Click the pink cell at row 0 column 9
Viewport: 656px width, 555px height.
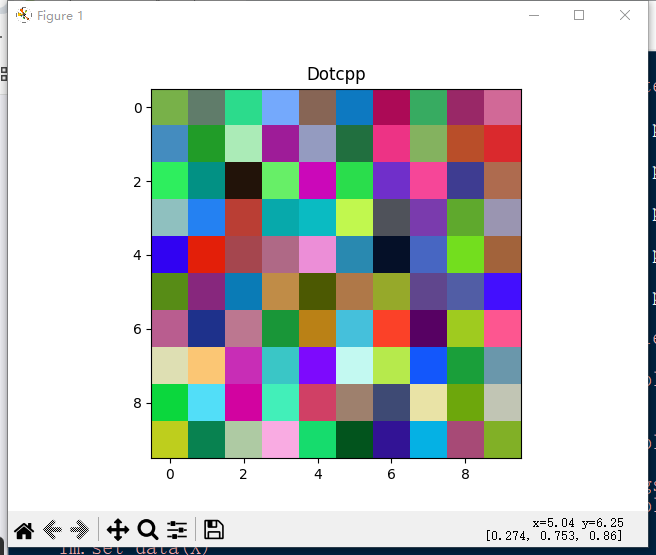click(502, 107)
